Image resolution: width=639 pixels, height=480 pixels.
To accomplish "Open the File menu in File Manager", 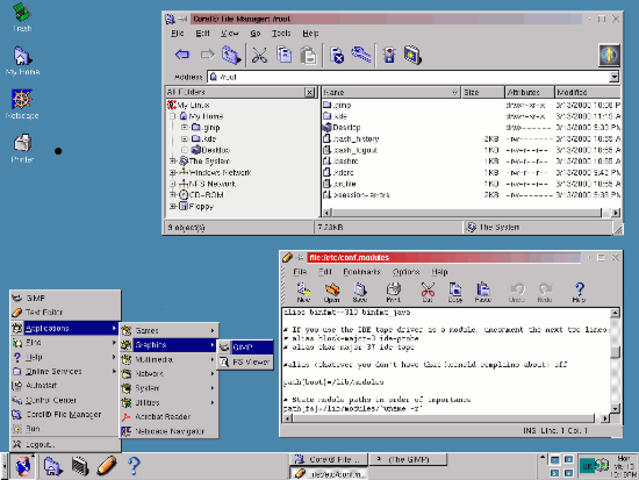I will pos(177,33).
